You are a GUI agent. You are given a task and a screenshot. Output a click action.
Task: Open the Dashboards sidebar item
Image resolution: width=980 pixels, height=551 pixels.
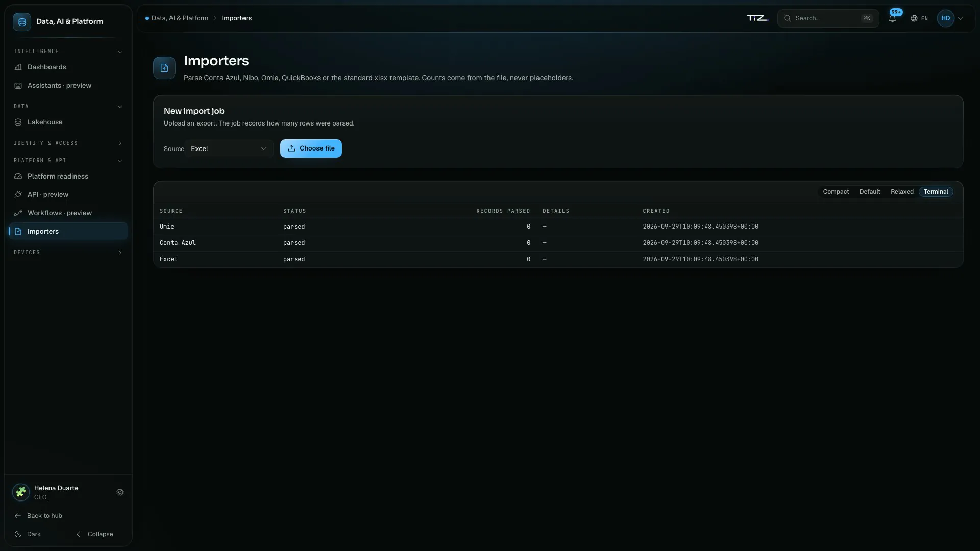pos(68,67)
